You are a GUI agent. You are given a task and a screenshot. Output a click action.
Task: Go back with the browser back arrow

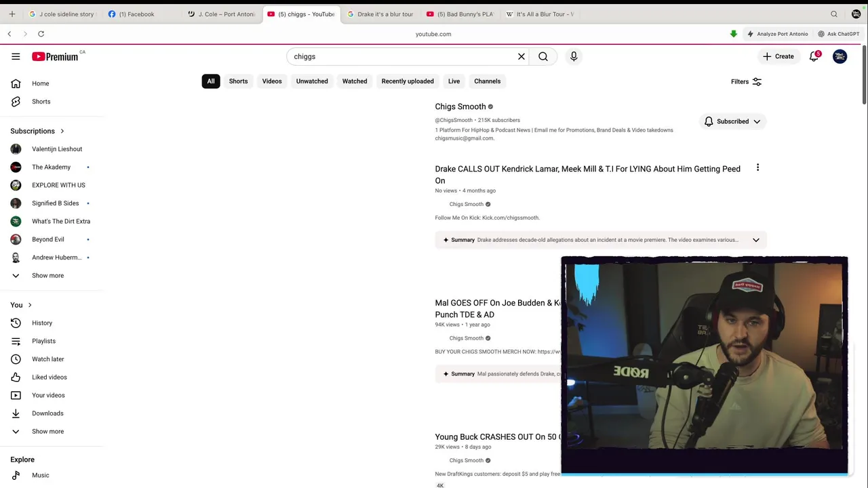tap(9, 34)
